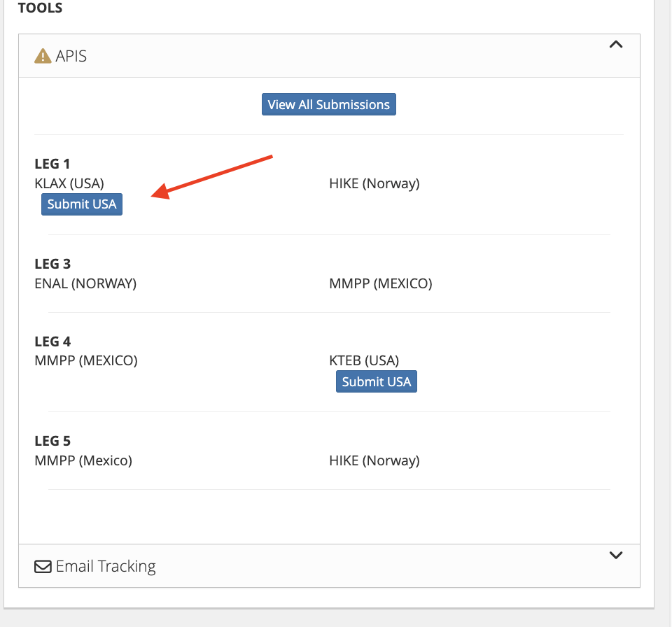
Task: Click MMPP (MEXICO) destination in Leg 3
Action: coord(381,283)
